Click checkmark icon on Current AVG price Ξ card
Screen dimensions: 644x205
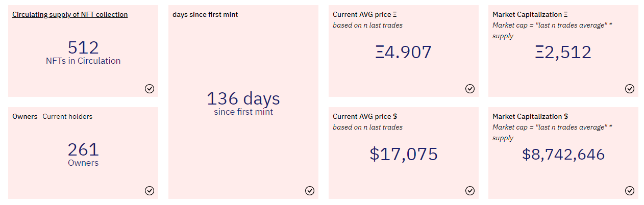(470, 89)
